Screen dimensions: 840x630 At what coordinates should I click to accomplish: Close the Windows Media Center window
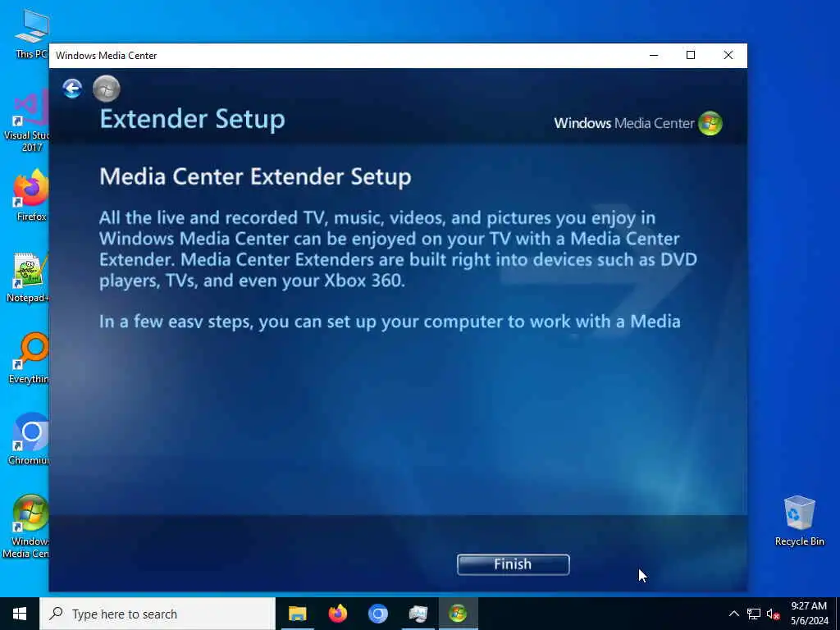coord(728,55)
